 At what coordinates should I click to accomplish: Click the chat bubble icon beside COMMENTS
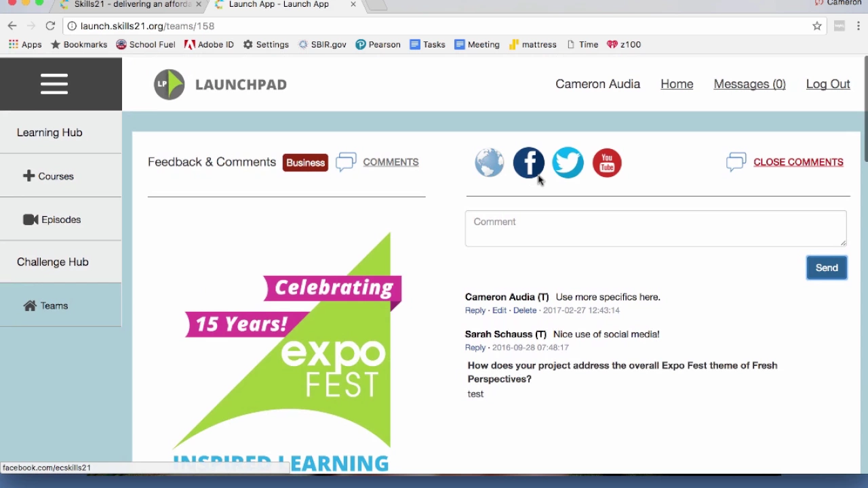tap(346, 162)
